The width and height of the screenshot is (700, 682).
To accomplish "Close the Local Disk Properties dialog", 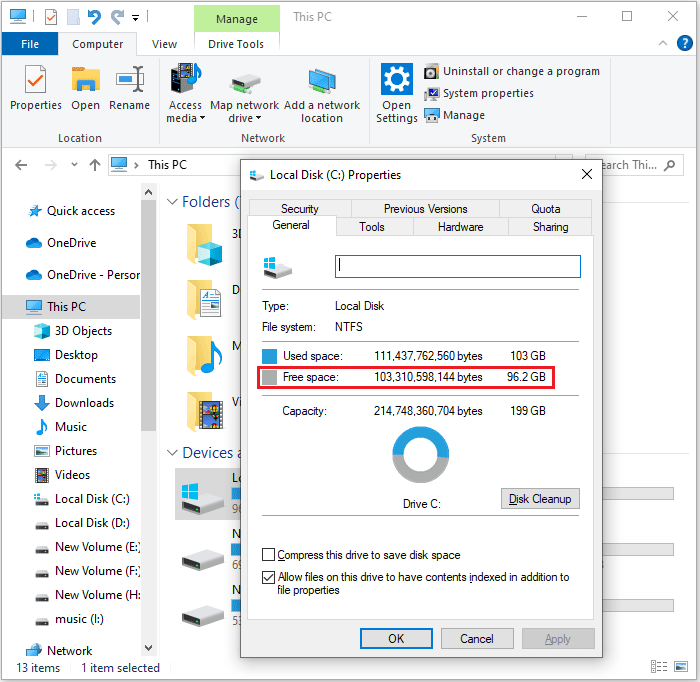I will [587, 174].
